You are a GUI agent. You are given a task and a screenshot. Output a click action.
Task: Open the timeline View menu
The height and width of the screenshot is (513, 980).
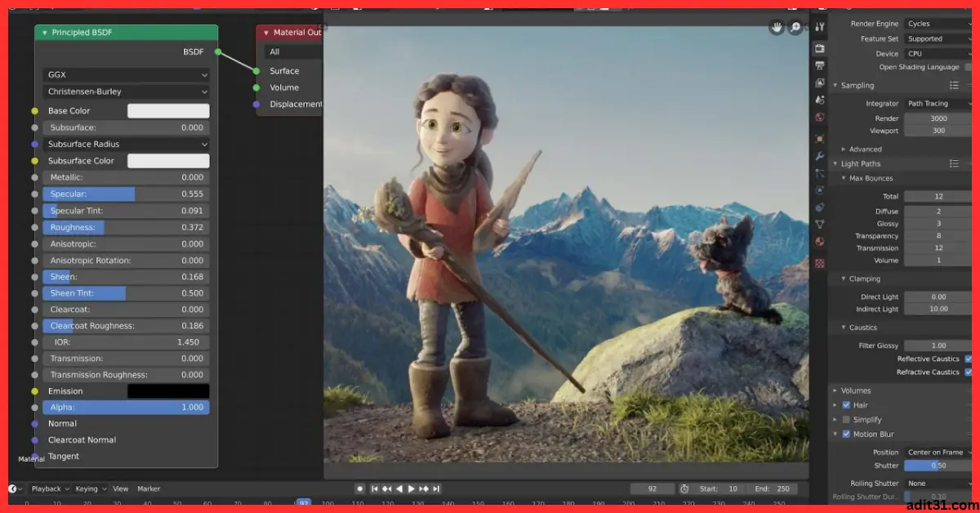point(120,488)
